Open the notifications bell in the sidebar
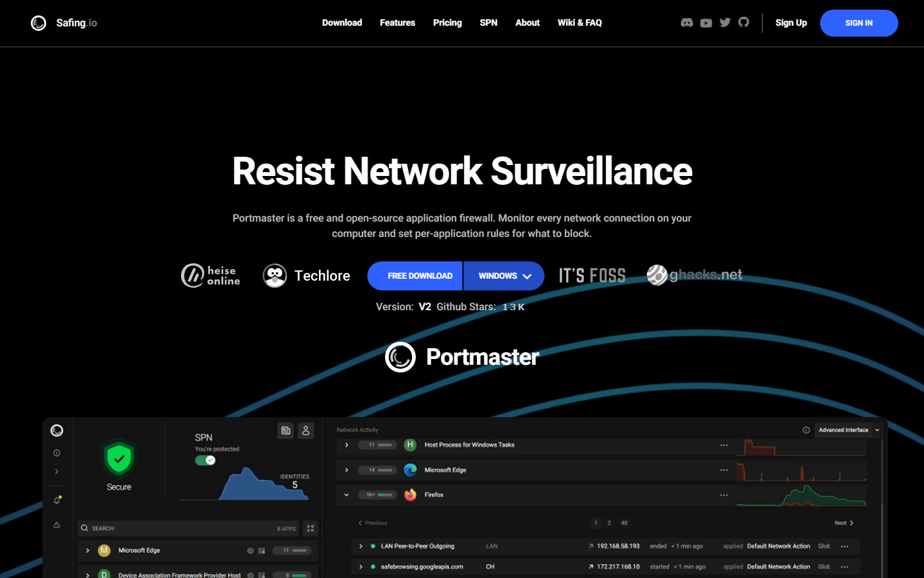924x578 pixels. [57, 500]
